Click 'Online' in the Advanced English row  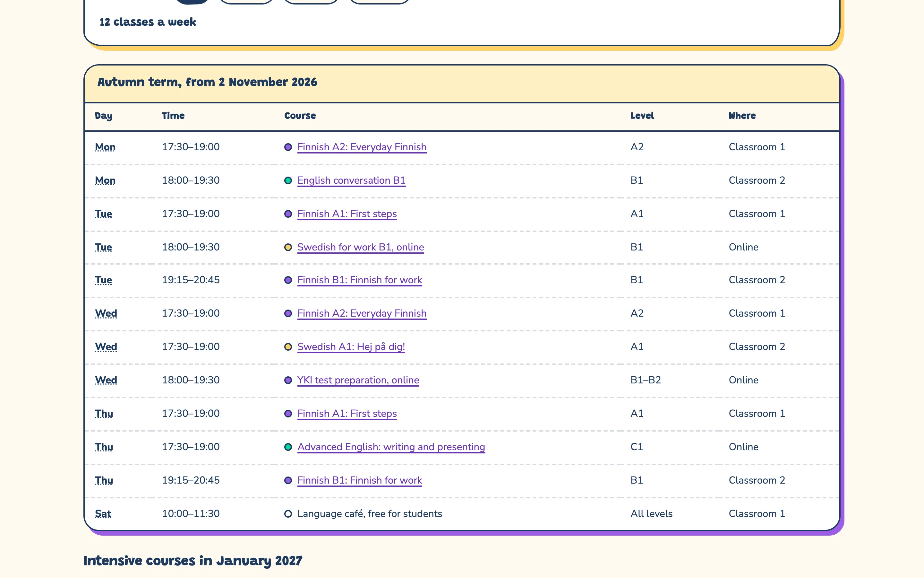743,447
